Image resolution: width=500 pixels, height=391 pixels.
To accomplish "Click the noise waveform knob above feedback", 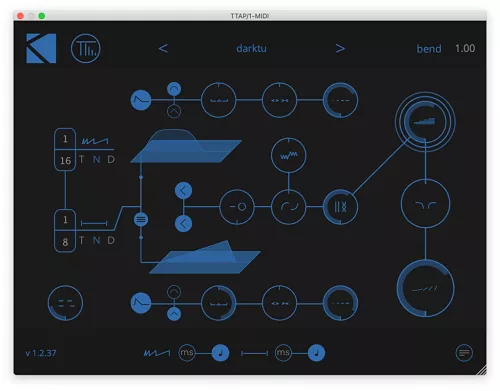I will (x=289, y=155).
